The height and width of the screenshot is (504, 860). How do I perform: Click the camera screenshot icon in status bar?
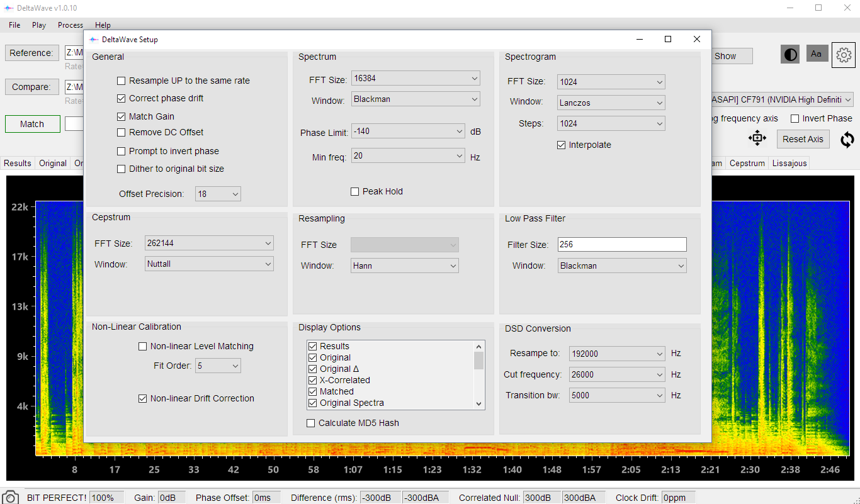10,497
